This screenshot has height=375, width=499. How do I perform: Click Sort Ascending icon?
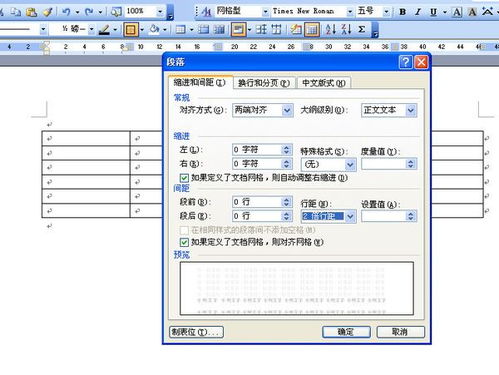[x=330, y=30]
